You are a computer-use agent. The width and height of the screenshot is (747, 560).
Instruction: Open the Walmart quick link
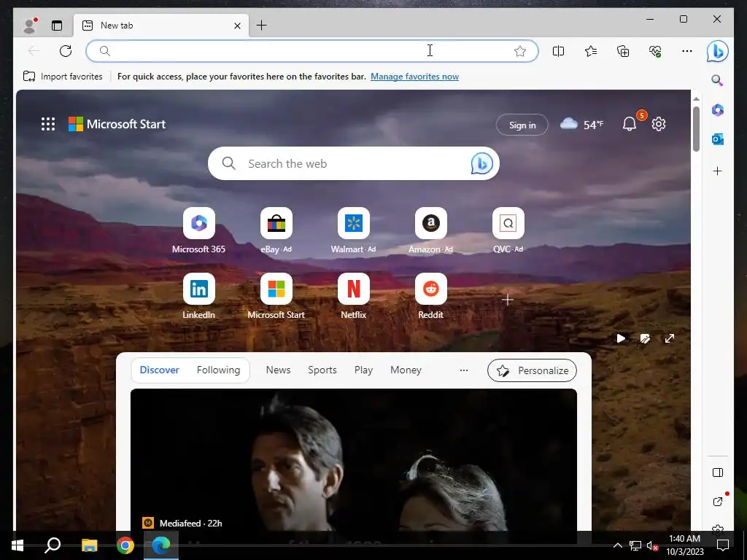tap(354, 231)
